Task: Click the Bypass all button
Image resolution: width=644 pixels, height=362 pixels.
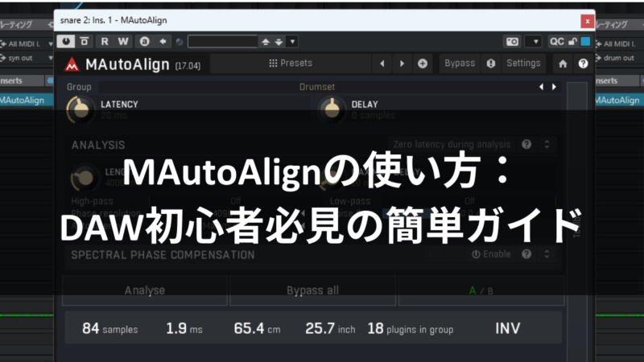Action: [x=313, y=290]
